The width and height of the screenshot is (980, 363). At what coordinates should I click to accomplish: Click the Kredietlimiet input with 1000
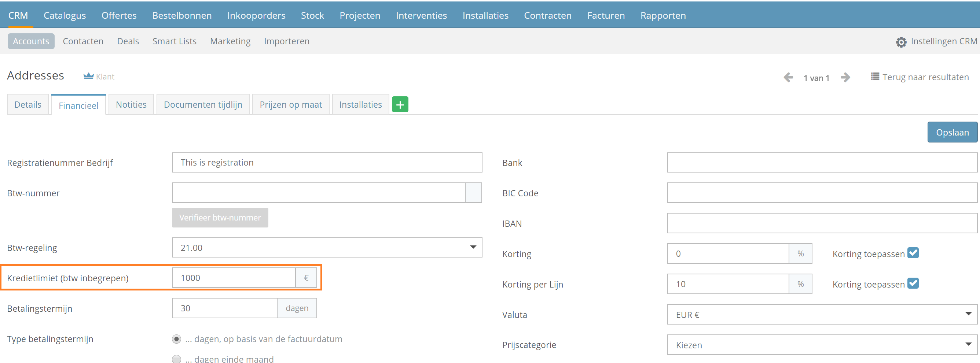point(234,278)
